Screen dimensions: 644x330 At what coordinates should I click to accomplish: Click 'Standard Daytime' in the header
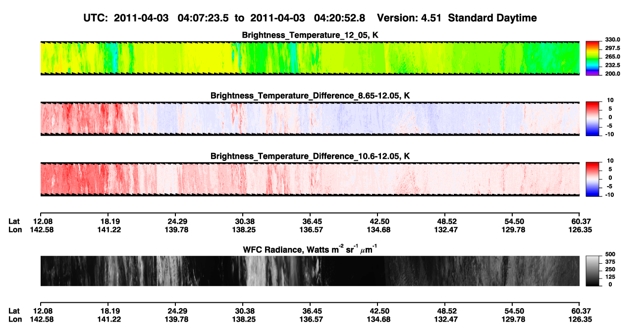[x=492, y=18]
